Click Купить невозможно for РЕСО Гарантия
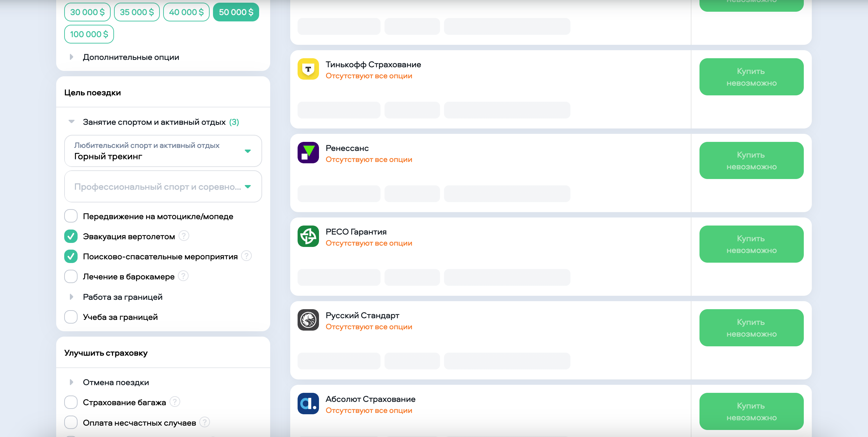The width and height of the screenshot is (868, 437). point(751,244)
